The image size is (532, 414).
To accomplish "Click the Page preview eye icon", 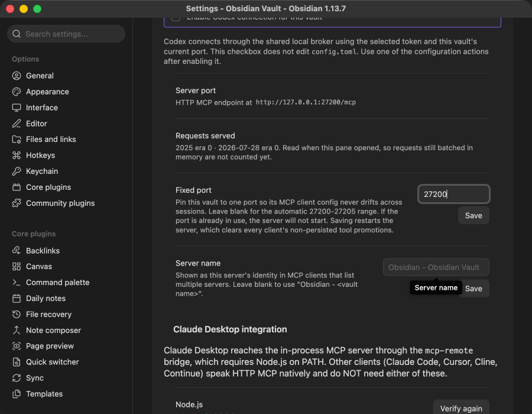I will tap(17, 346).
